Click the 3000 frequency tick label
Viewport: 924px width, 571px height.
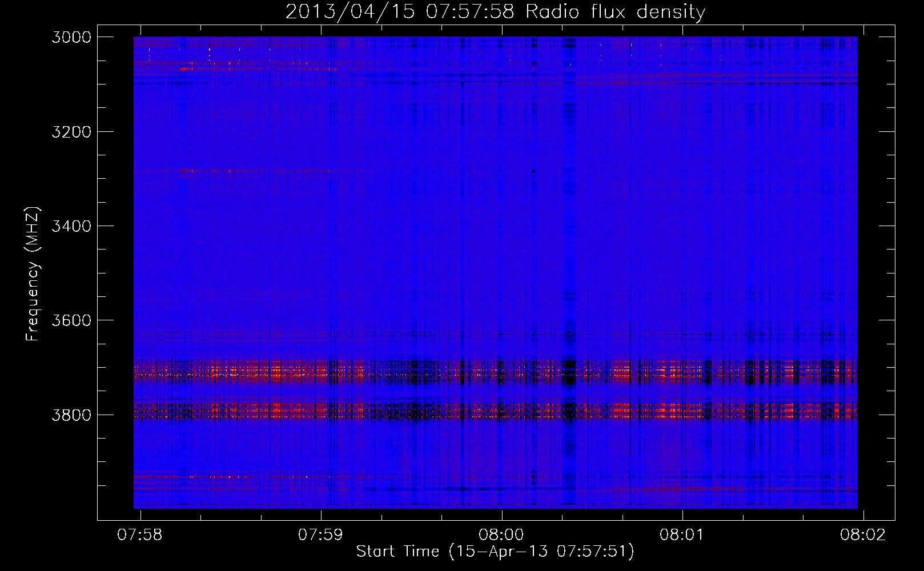point(71,37)
